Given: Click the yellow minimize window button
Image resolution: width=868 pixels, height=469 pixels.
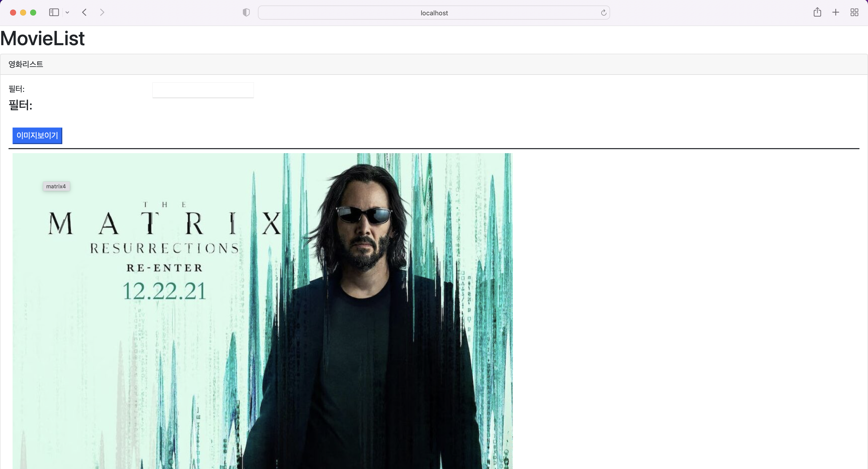Looking at the screenshot, I should click(x=23, y=13).
